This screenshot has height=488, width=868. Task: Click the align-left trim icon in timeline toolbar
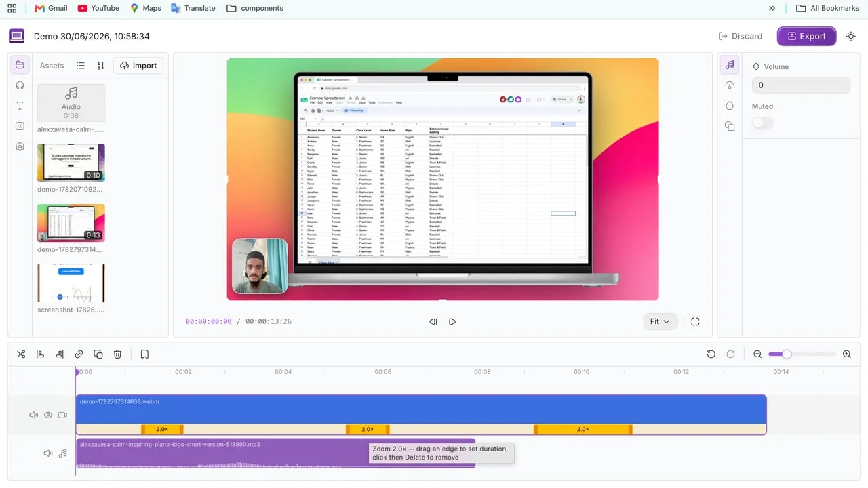[x=40, y=354]
